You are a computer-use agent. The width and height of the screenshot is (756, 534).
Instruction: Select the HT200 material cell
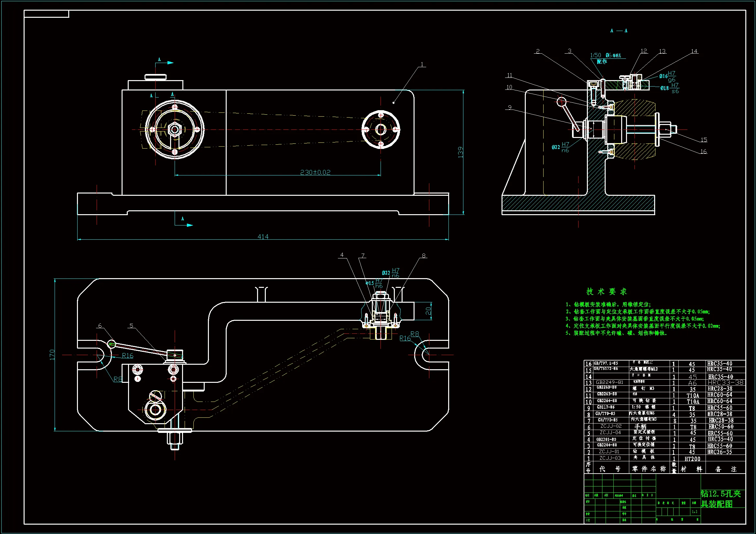[692, 459]
